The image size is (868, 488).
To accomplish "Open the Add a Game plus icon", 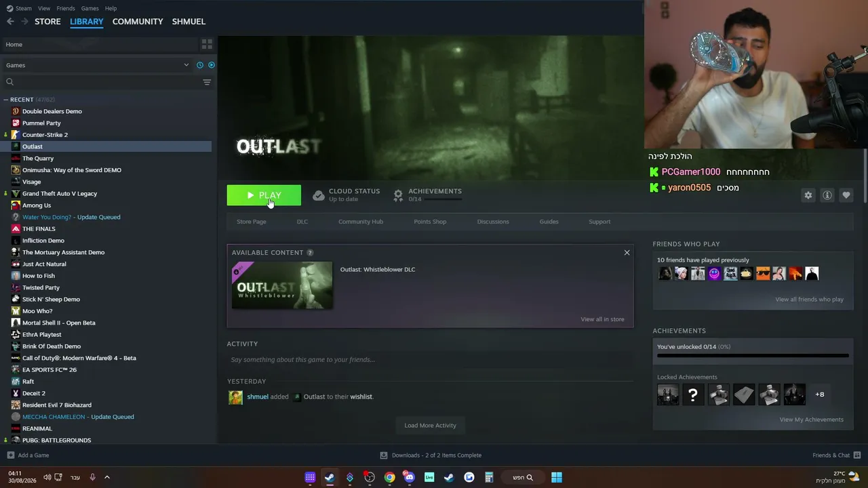I will tap(10, 455).
